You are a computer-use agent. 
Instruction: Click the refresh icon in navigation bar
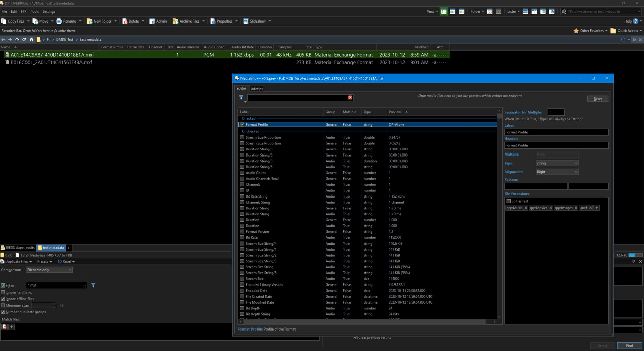coord(24,40)
